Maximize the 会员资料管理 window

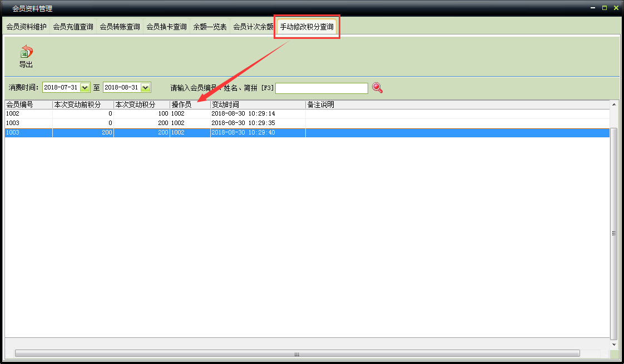tap(605, 8)
